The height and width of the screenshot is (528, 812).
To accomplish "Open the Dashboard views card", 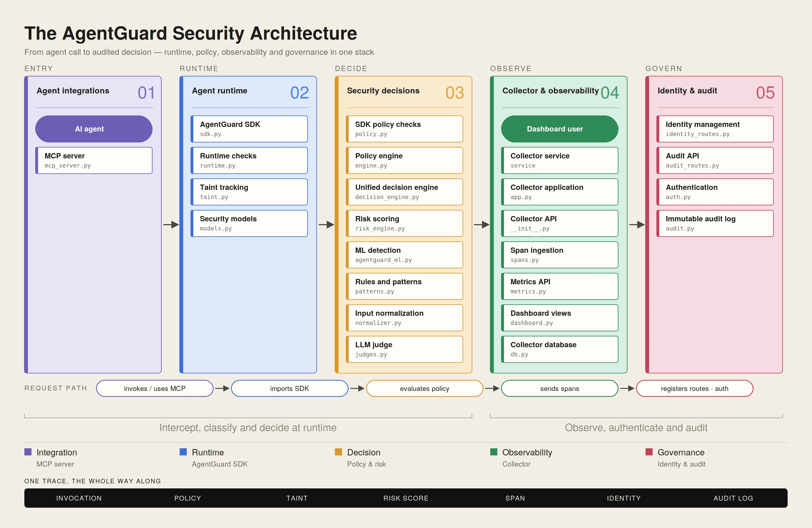I will [x=560, y=318].
